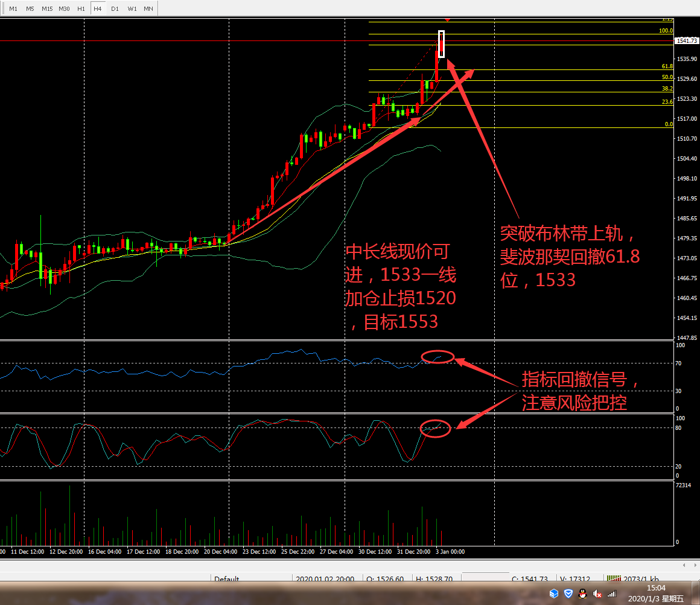Select the Fibonacci 100.0 level label
Image resolution: width=700 pixels, height=605 pixels.
[666, 30]
